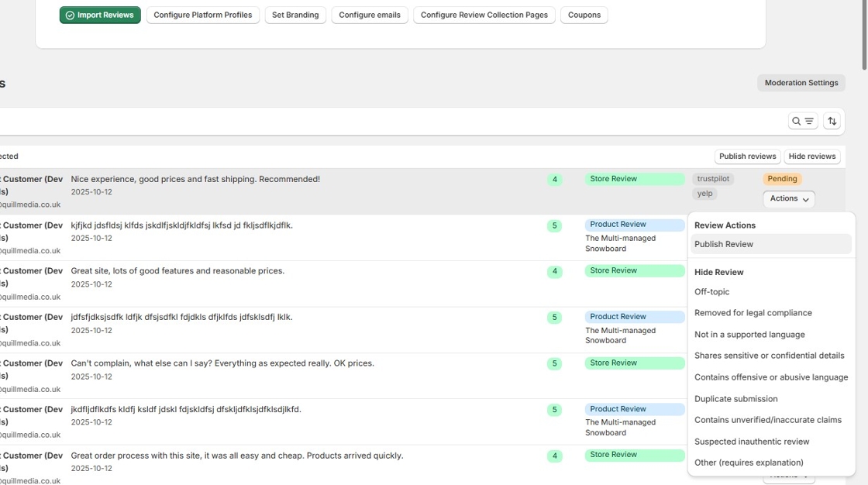The image size is (868, 485).
Task: Choose Removed for legal compliance
Action: 754,312
